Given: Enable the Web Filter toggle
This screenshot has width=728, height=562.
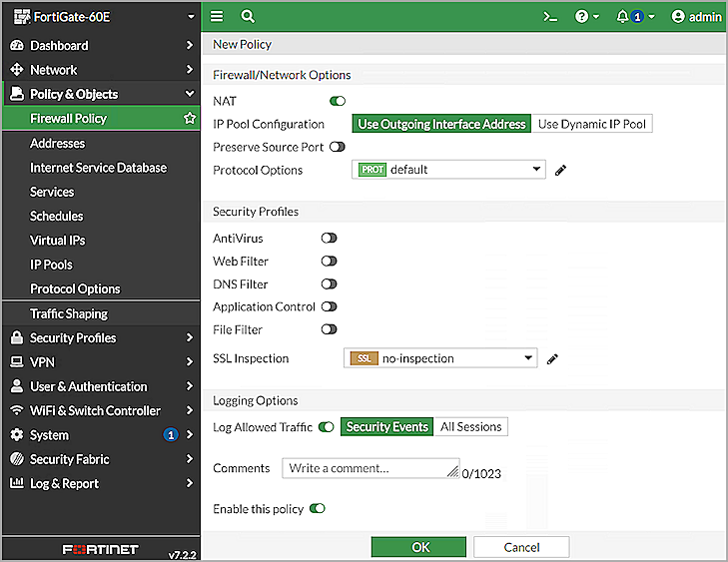Looking at the screenshot, I should coord(329,261).
